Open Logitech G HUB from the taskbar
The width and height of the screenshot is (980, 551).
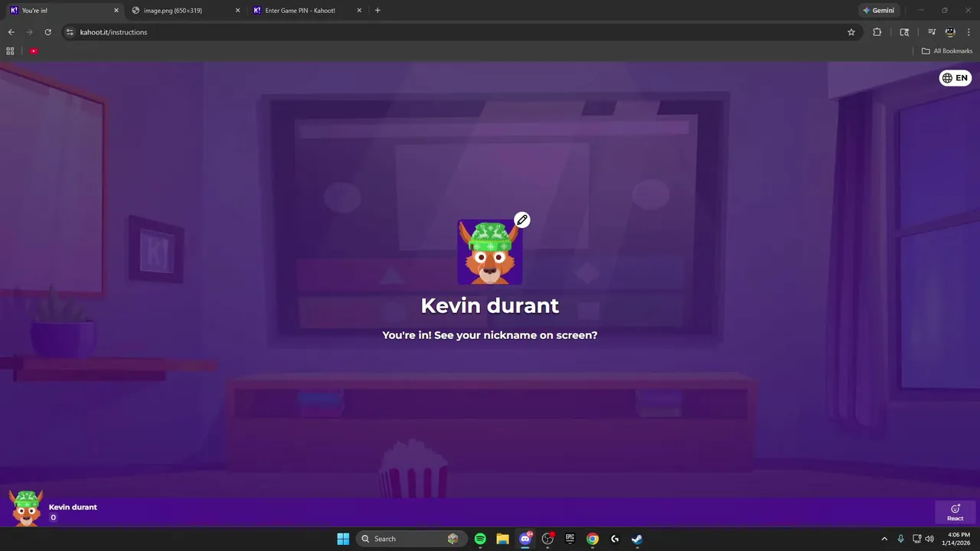click(615, 539)
